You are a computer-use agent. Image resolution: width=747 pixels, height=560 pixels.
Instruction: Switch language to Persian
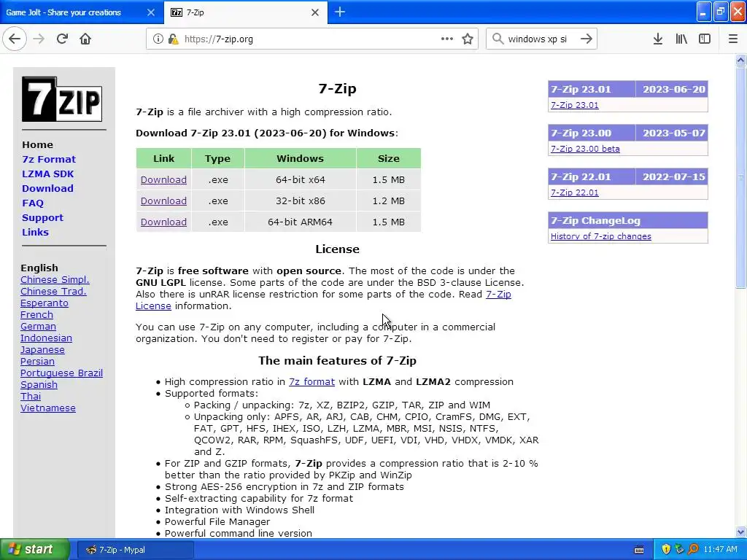click(37, 362)
